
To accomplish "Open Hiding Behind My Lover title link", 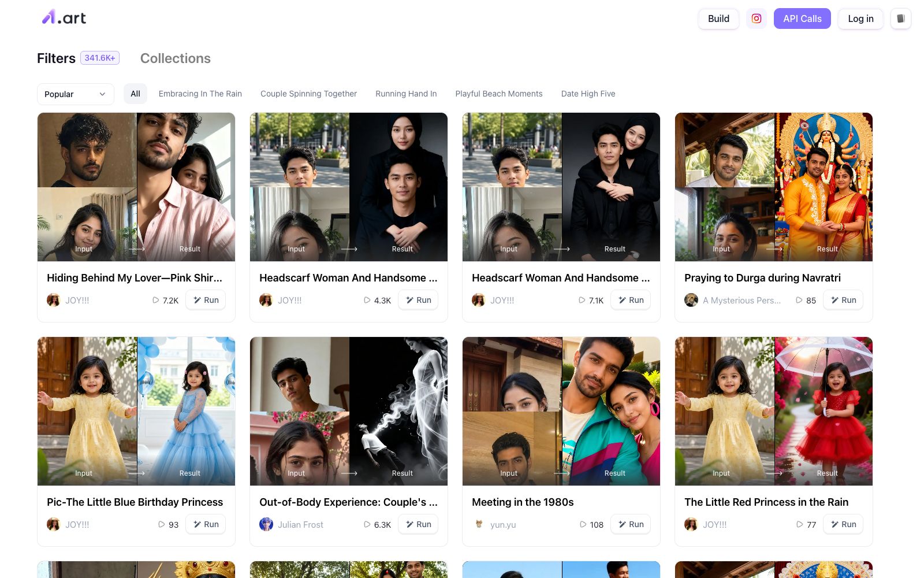I will pos(135,278).
